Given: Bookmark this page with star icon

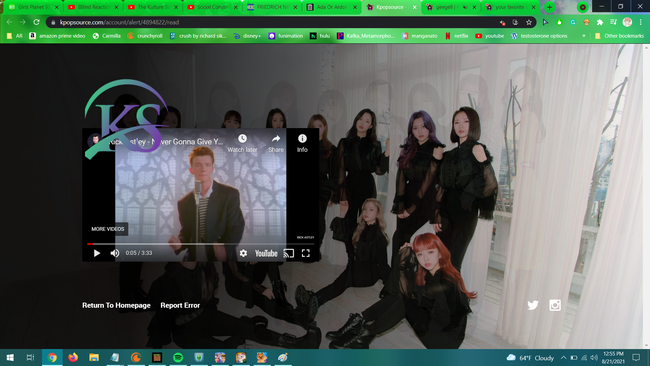Looking at the screenshot, I should coord(529,22).
